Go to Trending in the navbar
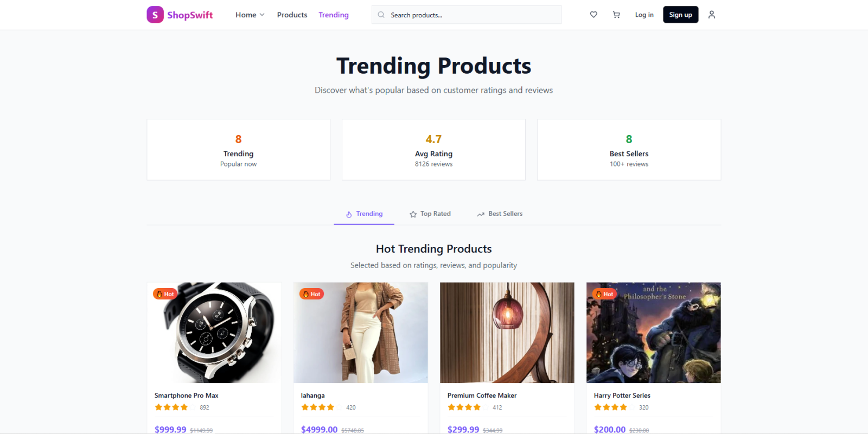The height and width of the screenshot is (434, 868). [x=334, y=15]
